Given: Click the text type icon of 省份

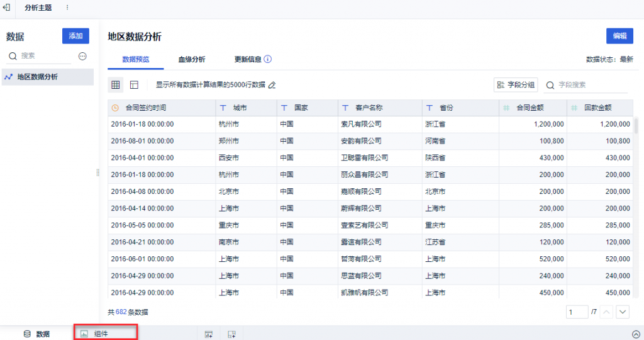Looking at the screenshot, I should 430,108.
